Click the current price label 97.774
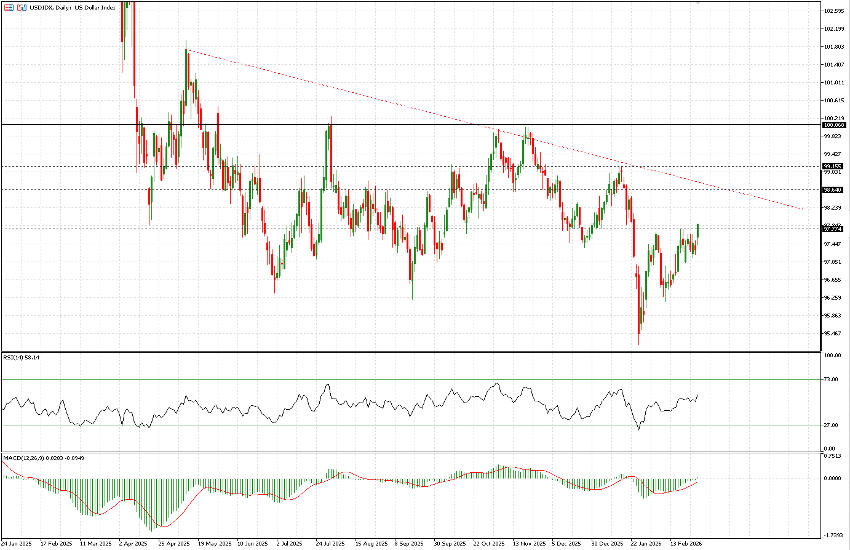The width and height of the screenshot is (850, 550). pyautogui.click(x=834, y=227)
